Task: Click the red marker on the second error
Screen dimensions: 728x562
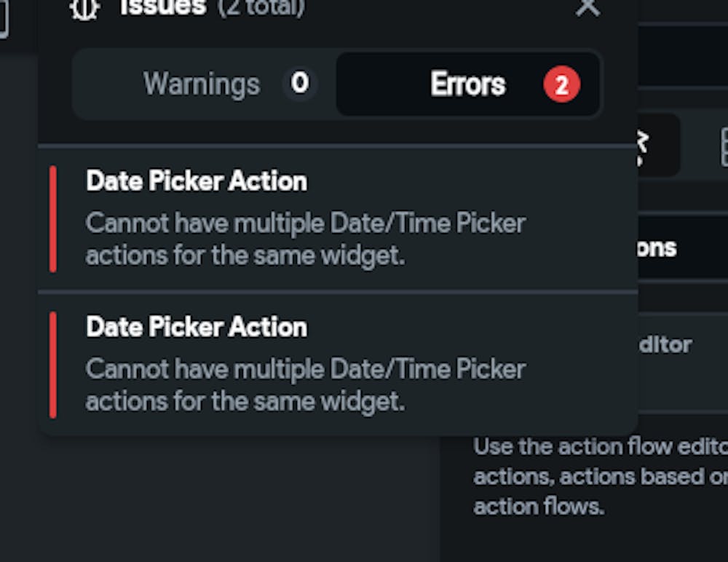Action: tap(53, 364)
